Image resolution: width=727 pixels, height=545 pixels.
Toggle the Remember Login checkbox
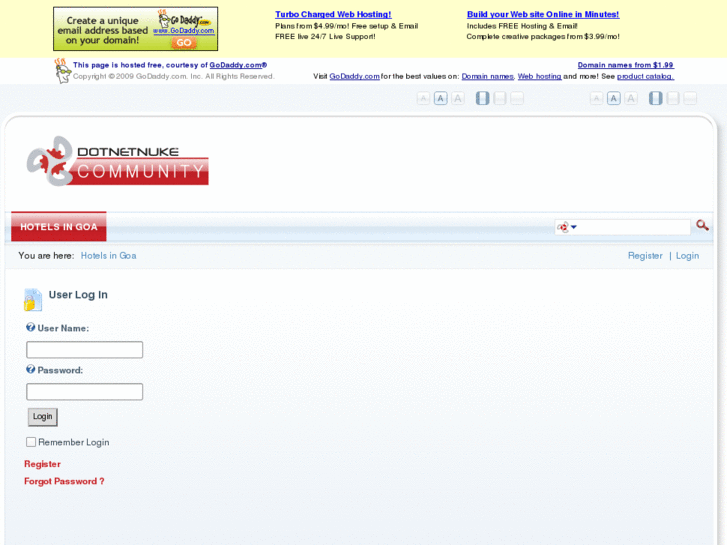click(31, 442)
